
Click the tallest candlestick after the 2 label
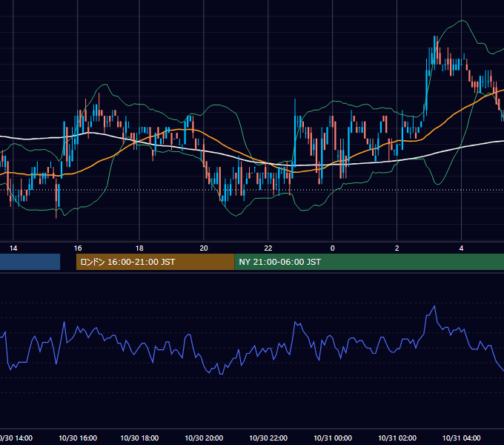point(427,87)
